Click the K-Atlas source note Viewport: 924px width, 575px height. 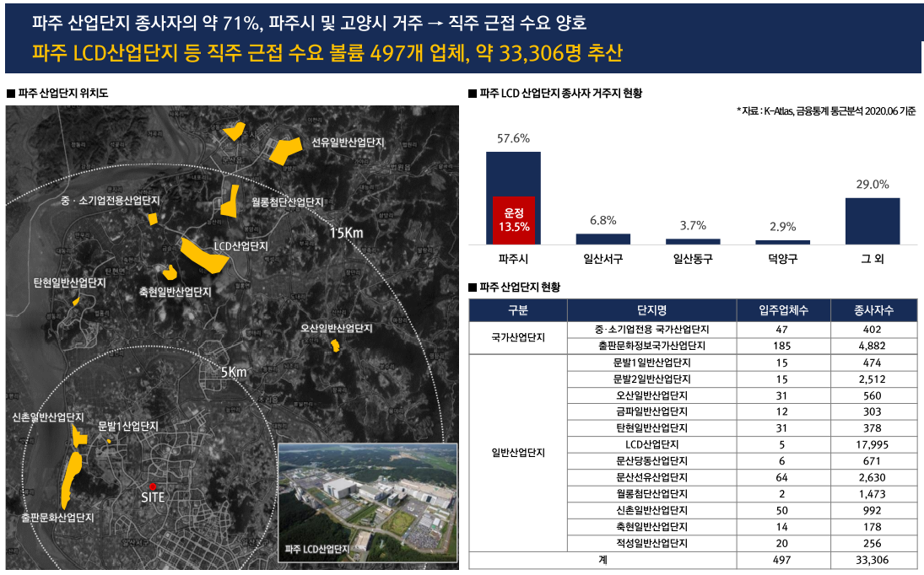point(826,110)
